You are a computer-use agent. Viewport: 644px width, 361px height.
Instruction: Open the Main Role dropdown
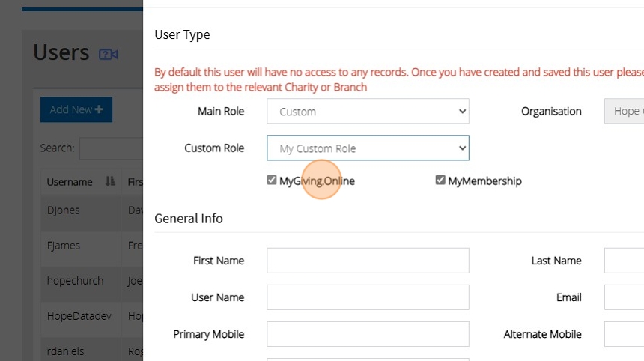tap(368, 112)
